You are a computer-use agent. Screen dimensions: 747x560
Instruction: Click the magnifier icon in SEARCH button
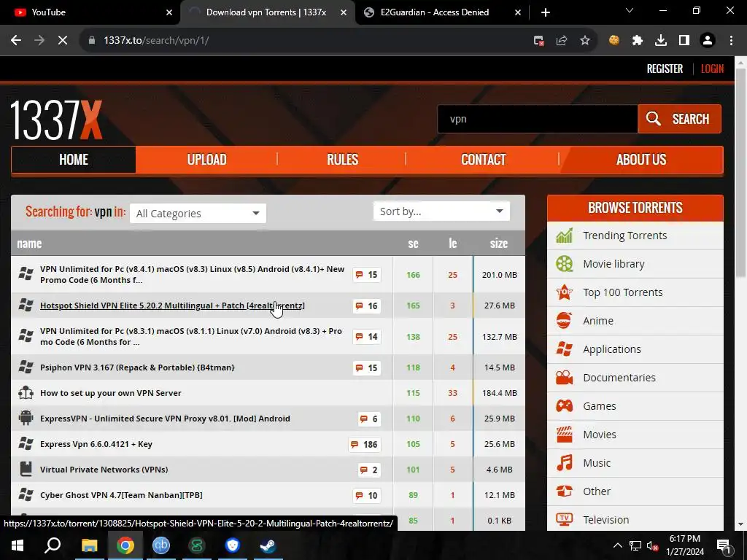click(653, 119)
